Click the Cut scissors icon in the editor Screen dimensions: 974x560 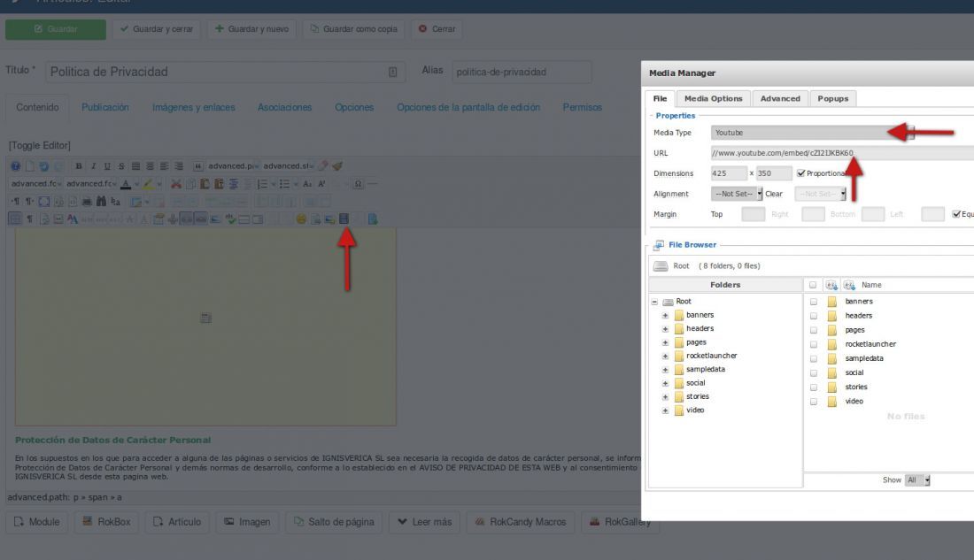[x=176, y=184]
